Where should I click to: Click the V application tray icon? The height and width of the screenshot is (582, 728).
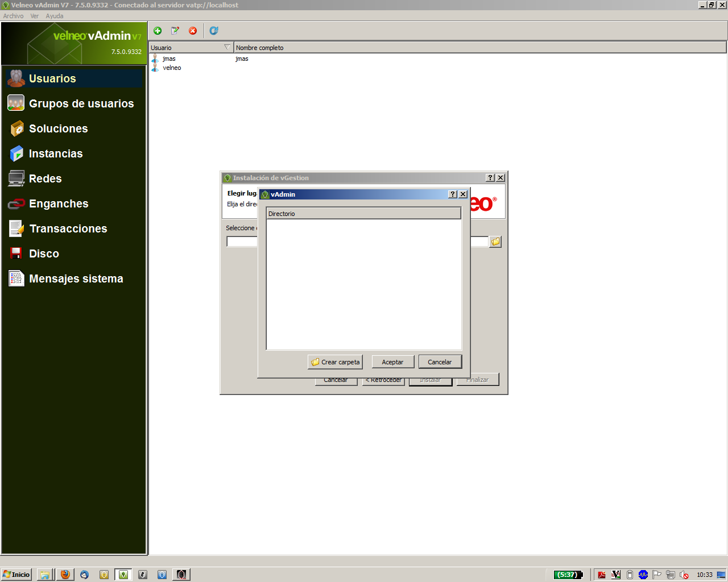616,575
